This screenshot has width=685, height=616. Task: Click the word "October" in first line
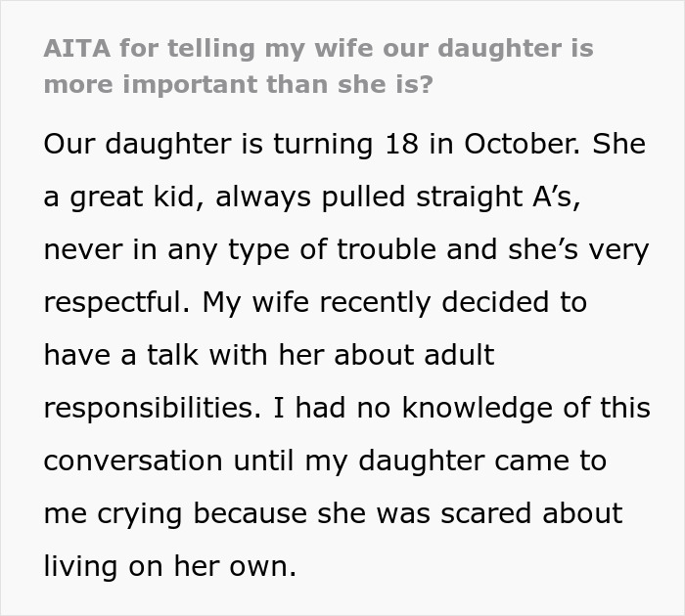(x=523, y=143)
